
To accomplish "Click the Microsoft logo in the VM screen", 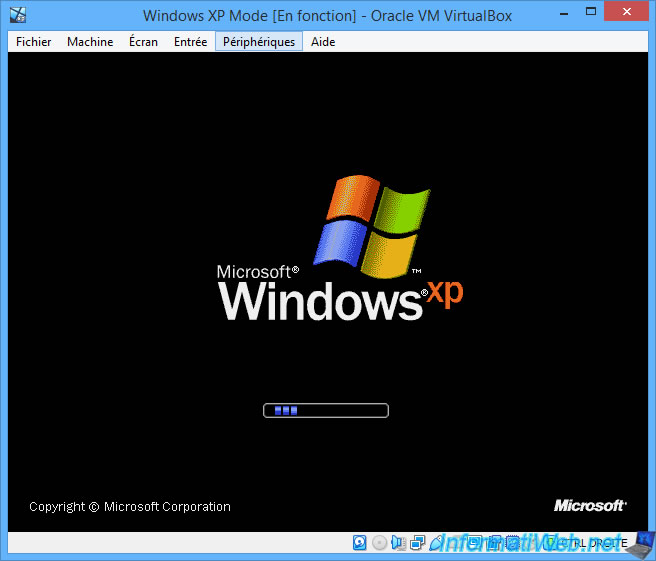I will (590, 506).
